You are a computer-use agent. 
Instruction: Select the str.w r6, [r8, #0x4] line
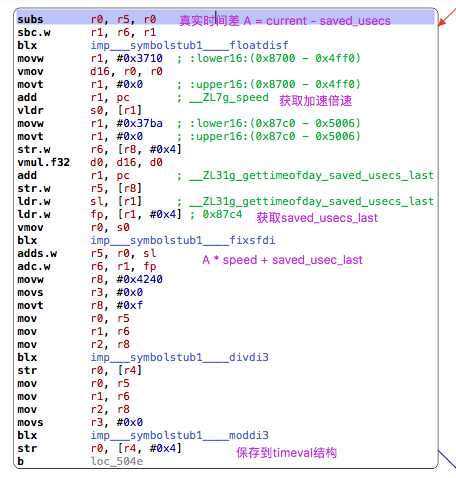(x=99, y=149)
